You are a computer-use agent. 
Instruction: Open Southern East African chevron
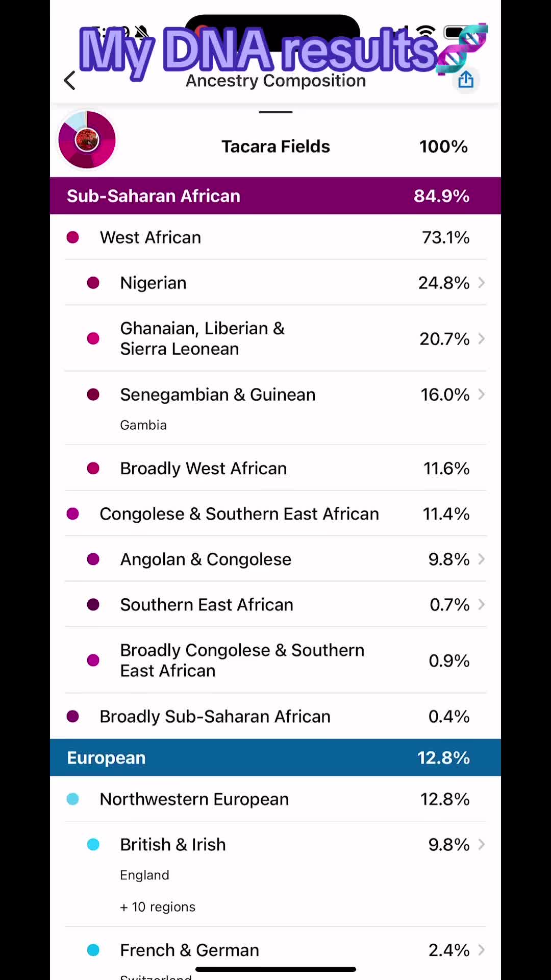pos(481,605)
